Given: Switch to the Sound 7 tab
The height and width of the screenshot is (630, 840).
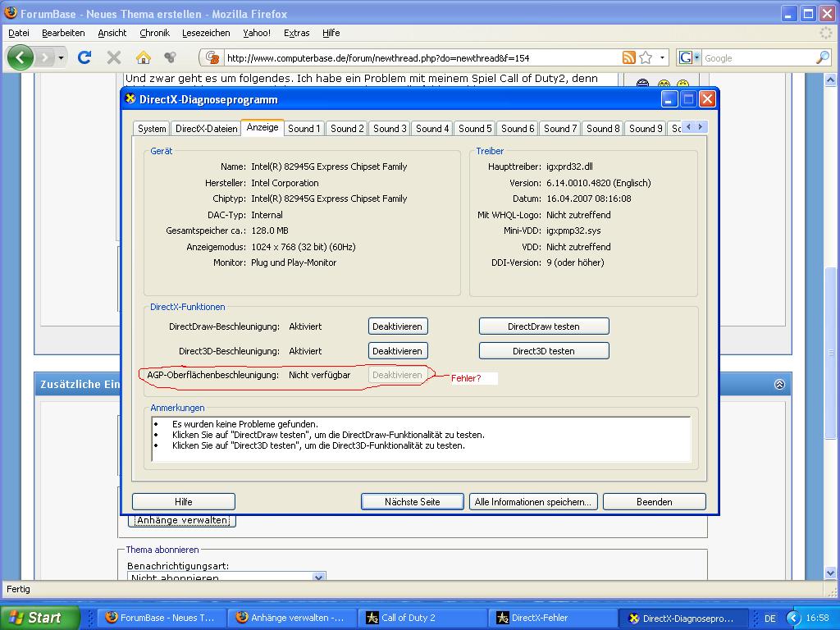Looking at the screenshot, I should (x=559, y=129).
